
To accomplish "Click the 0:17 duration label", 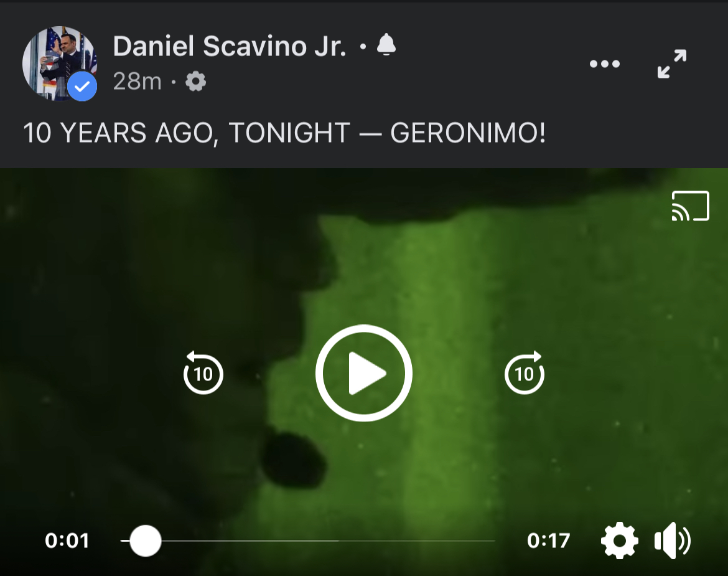I will tap(548, 541).
